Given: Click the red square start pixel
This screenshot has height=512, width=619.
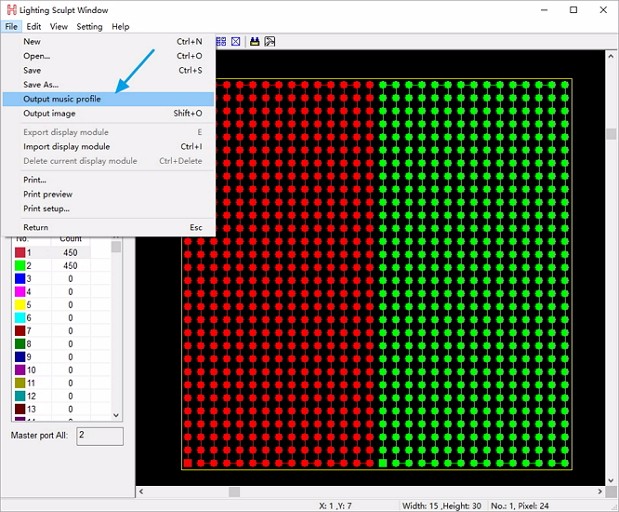Looking at the screenshot, I should coord(188,463).
